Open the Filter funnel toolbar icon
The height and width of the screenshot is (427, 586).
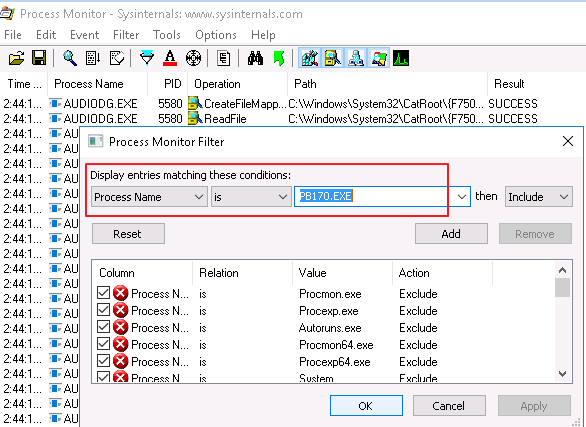147,58
